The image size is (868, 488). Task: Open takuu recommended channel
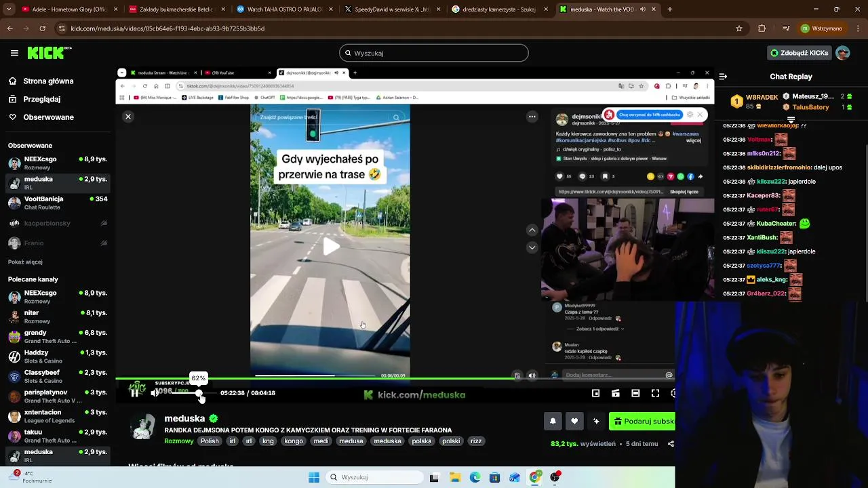57,436
